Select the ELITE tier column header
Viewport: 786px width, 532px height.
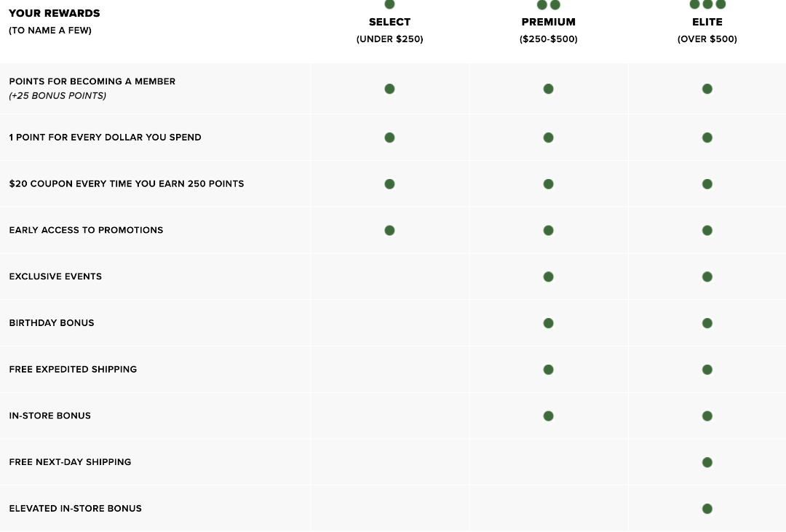(707, 22)
